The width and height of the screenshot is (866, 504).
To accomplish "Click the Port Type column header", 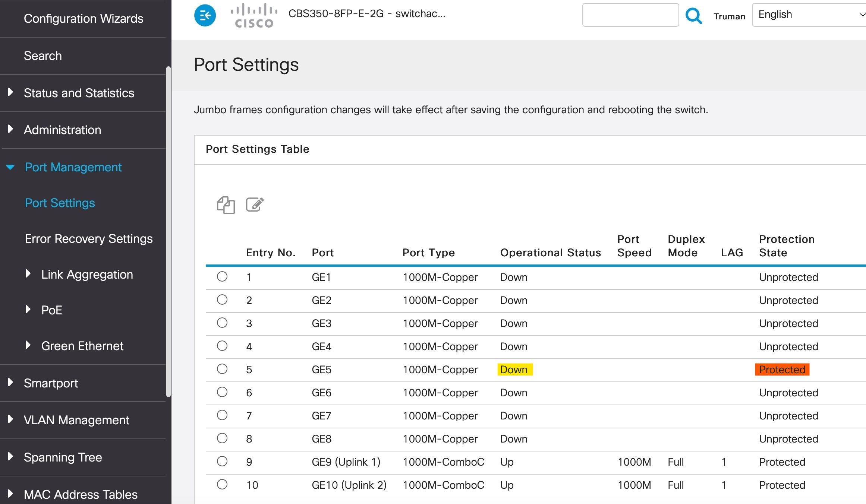I will [x=429, y=253].
